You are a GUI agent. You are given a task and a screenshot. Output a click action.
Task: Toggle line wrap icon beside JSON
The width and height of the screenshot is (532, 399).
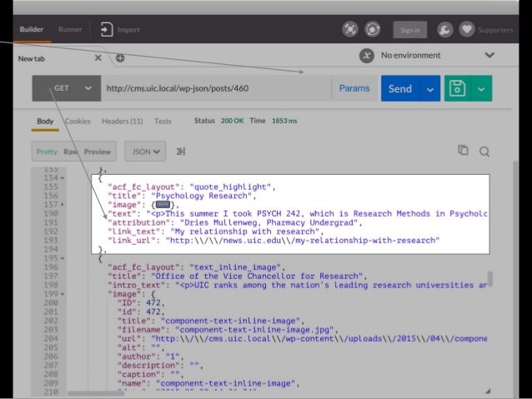tap(181, 152)
